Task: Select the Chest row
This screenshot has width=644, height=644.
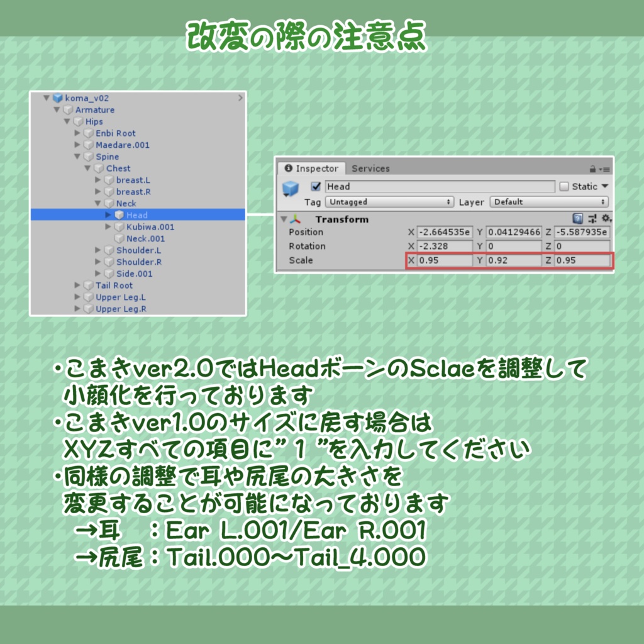Action: (x=138, y=168)
